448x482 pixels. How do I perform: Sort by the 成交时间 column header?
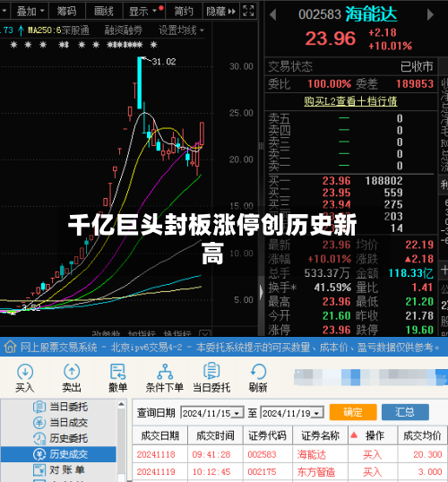[215, 435]
